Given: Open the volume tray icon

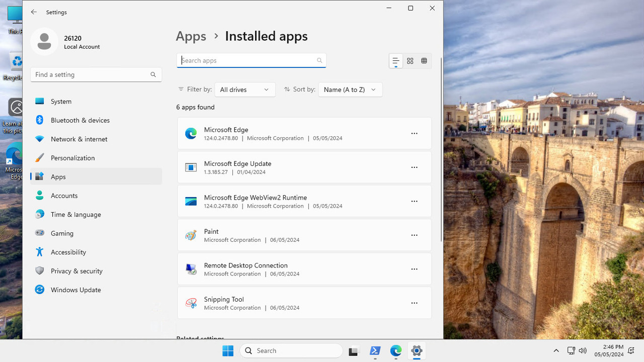Looking at the screenshot, I should (583, 351).
